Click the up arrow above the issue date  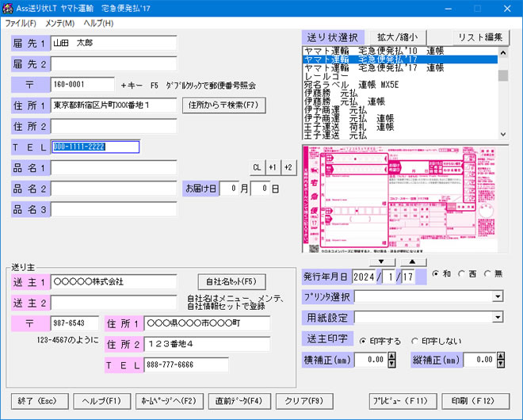(x=413, y=262)
